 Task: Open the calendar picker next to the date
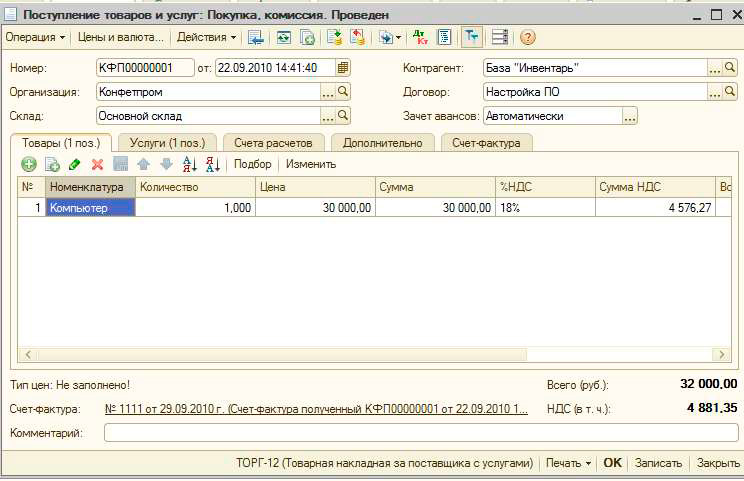(343, 68)
